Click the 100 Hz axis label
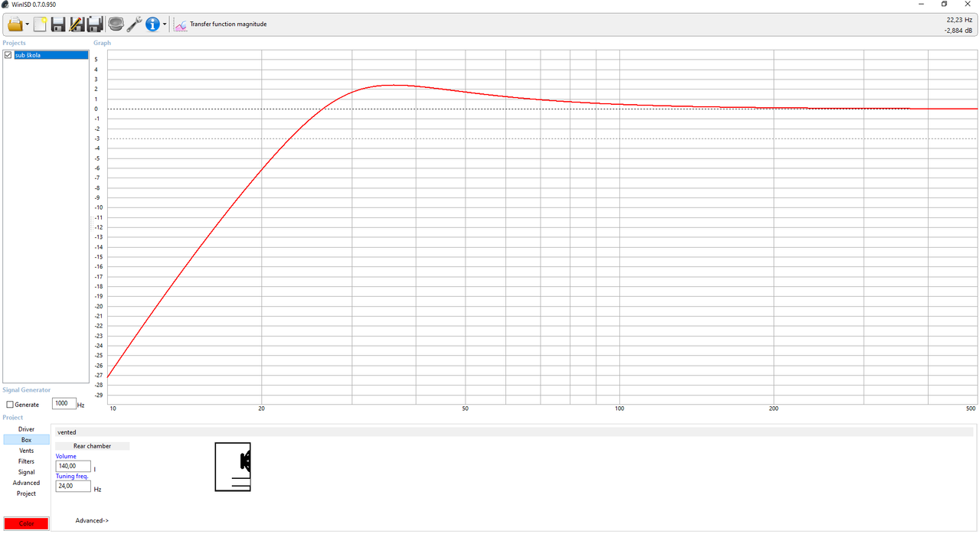The width and height of the screenshot is (980, 534). pyautogui.click(x=619, y=409)
